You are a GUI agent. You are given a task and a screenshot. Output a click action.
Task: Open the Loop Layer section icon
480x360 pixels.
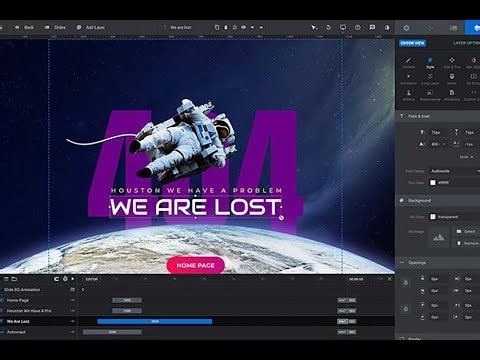tap(430, 79)
